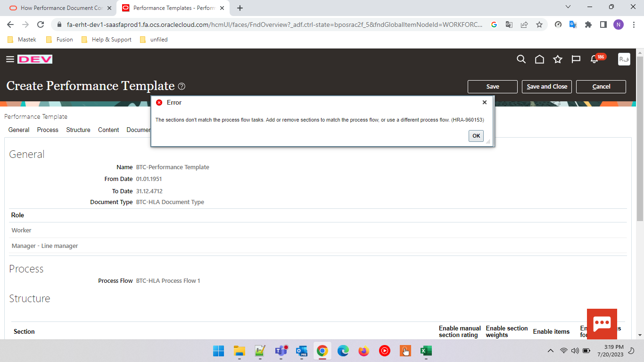Open Microsoft Teams from the taskbar
Screen dimensions: 644x362
click(x=281, y=351)
